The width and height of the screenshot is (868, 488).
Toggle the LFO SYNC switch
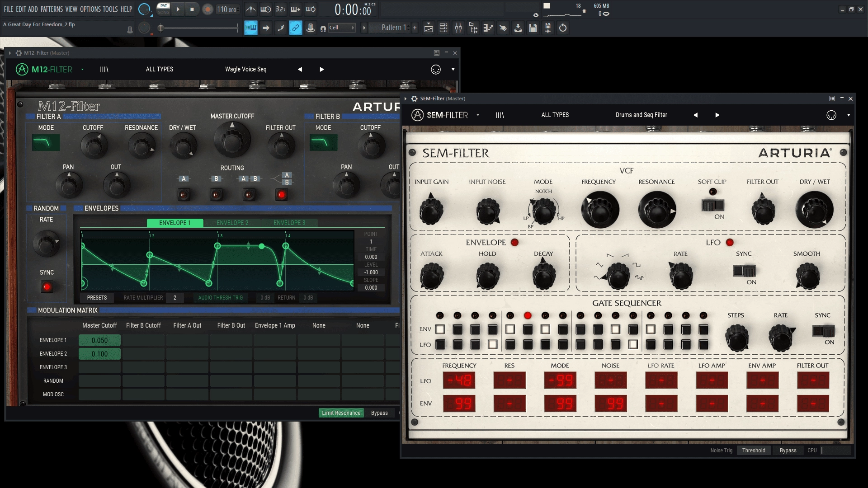click(745, 271)
